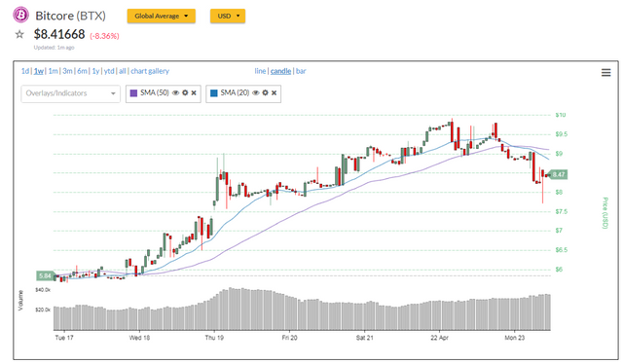Image resolution: width=623 pixels, height=364 pixels.
Task: Select the 1d time range
Action: point(25,71)
